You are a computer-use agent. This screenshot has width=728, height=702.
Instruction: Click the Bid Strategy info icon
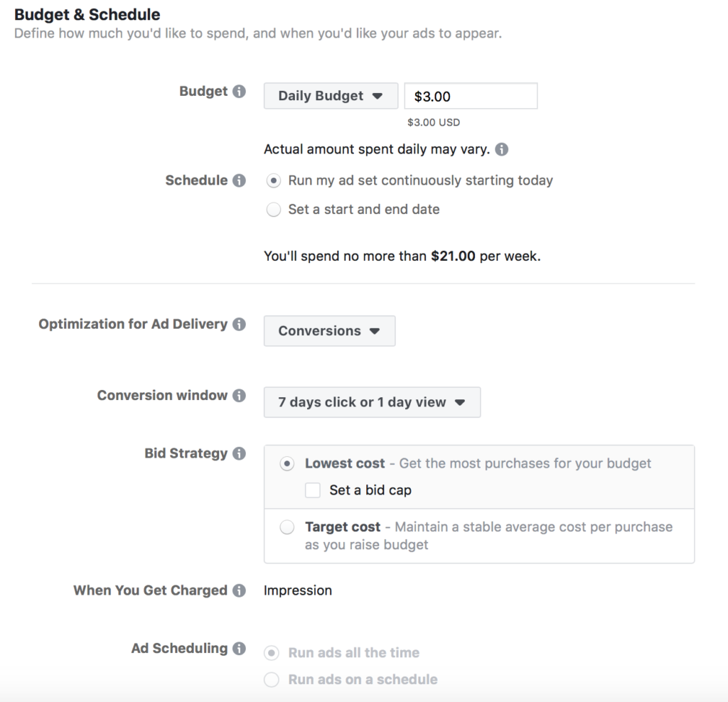coord(240,453)
